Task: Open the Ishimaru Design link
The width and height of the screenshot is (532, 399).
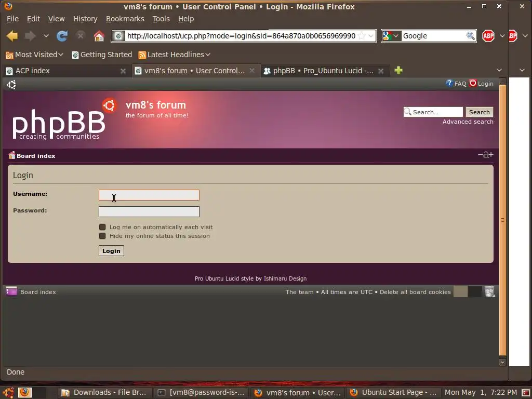Action: click(x=285, y=278)
